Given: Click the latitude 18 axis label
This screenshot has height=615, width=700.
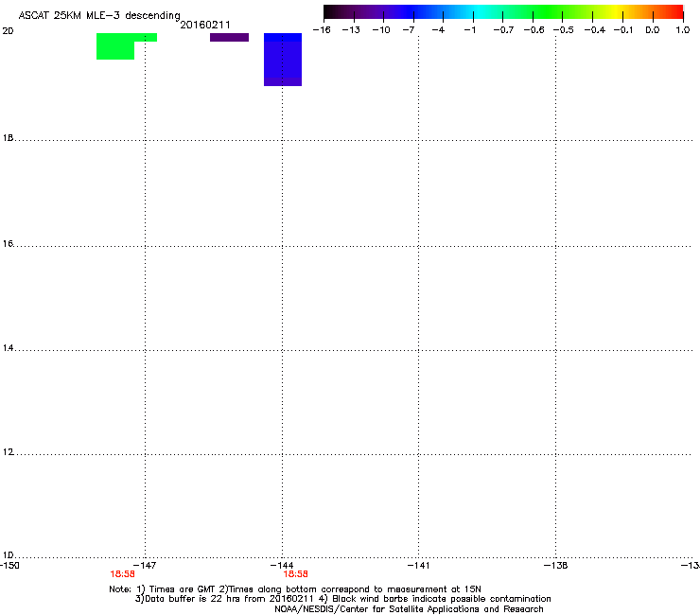Looking at the screenshot, I should (8, 138).
